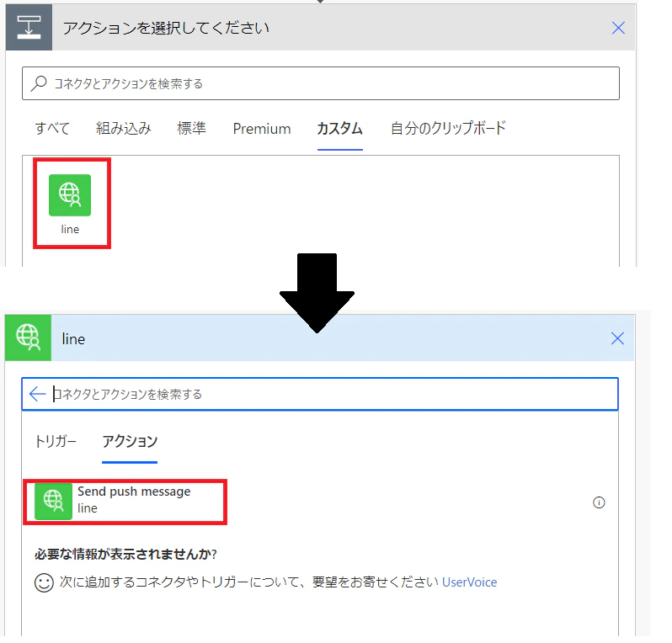Open the 自分のクリップボード tab
Image resolution: width=672 pixels, height=643 pixels.
coord(448,129)
